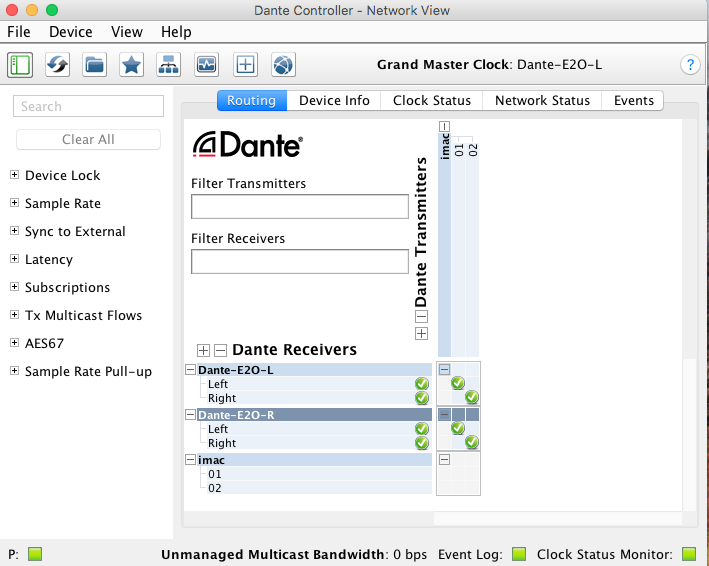
Task: Collapse imac grid row group
Action: 444,460
